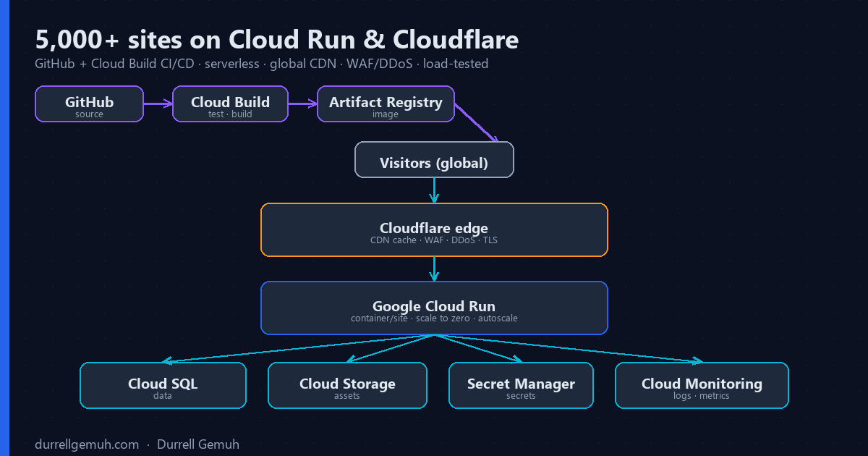Select the Google Cloud Run node
The image size is (868, 456).
434,308
